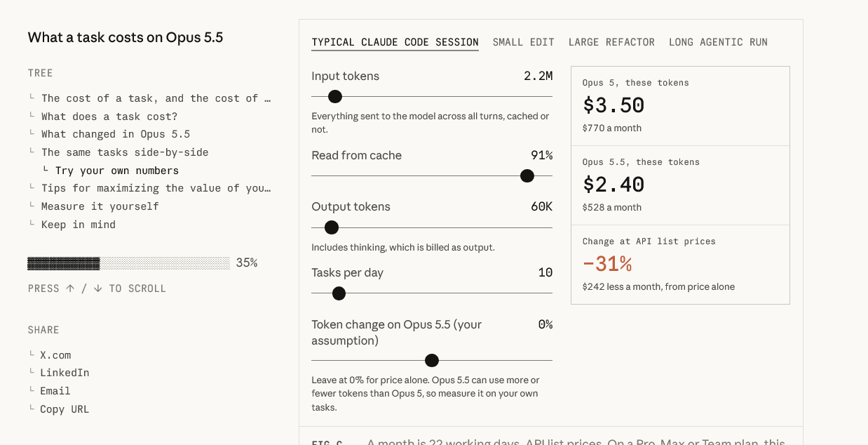Jump to 'The same tasks side-by-side'
The height and width of the screenshot is (445, 868).
tap(125, 152)
